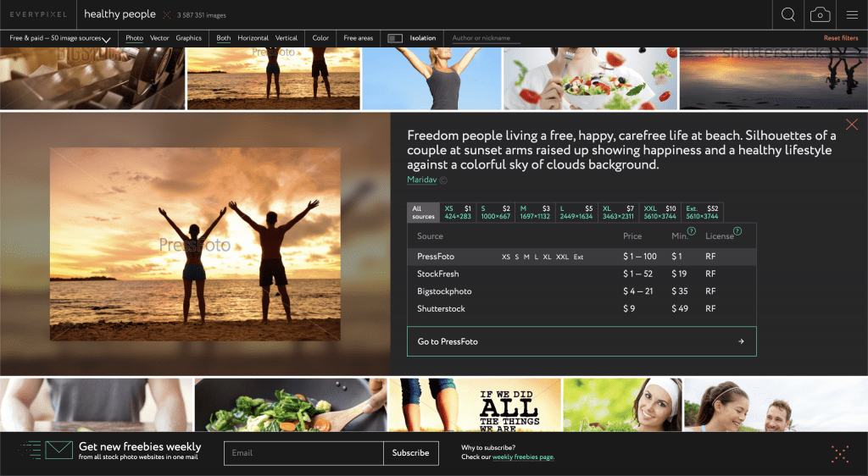Screen dimensions: 868x476
Task: Close the image detail panel
Action: coord(852,125)
